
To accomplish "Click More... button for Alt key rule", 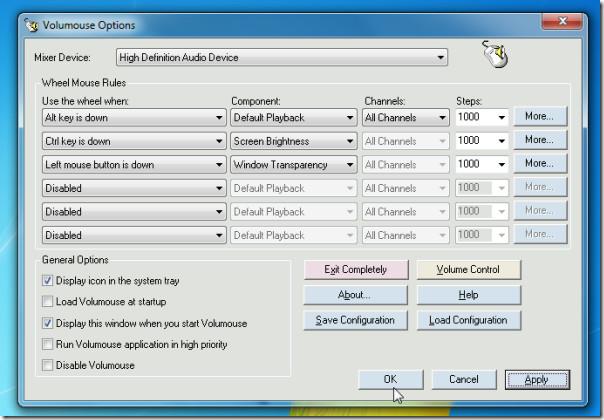I will 540,116.
